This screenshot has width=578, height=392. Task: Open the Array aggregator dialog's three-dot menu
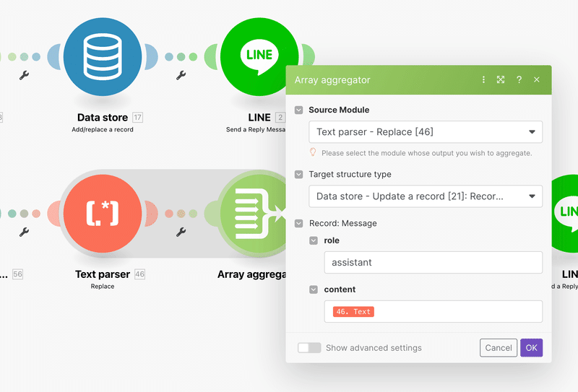483,79
